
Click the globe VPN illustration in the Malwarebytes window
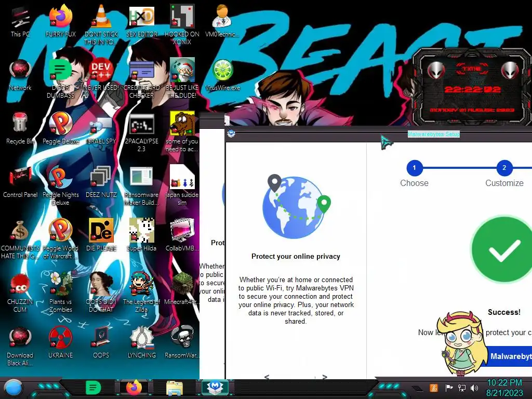[296, 206]
